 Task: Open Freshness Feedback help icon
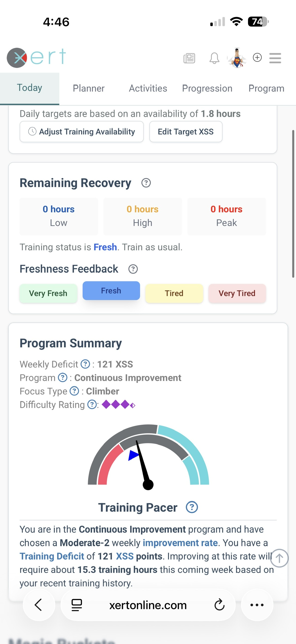[x=133, y=269]
